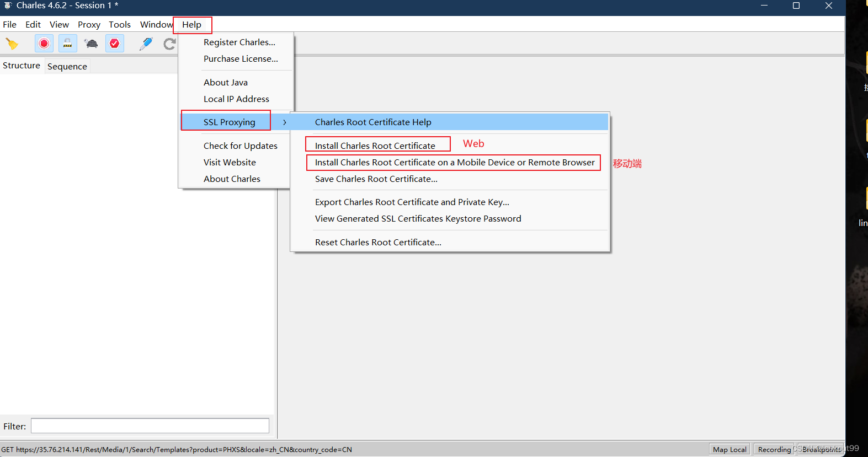Open the Tools menu
The height and width of the screenshot is (457, 868).
[x=120, y=25]
